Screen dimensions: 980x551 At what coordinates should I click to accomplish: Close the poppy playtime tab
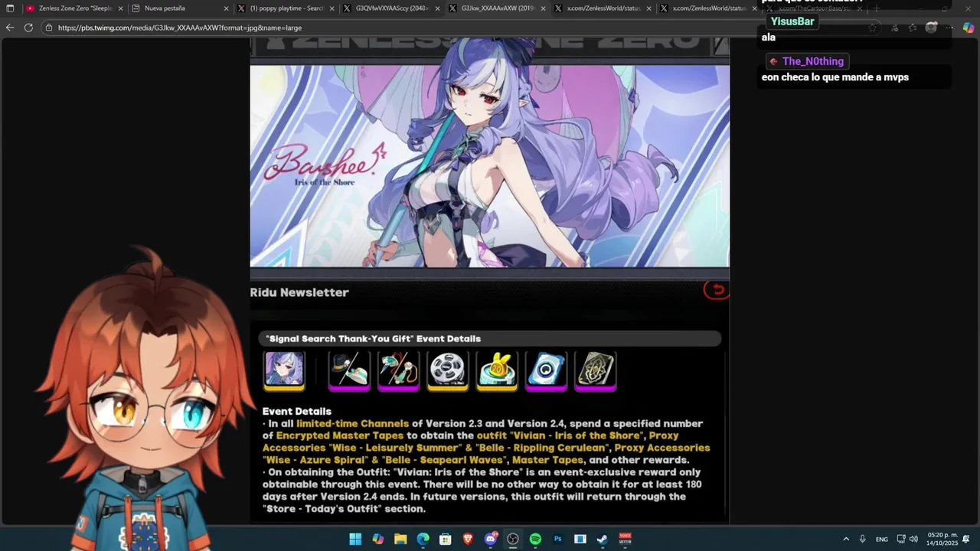(332, 8)
